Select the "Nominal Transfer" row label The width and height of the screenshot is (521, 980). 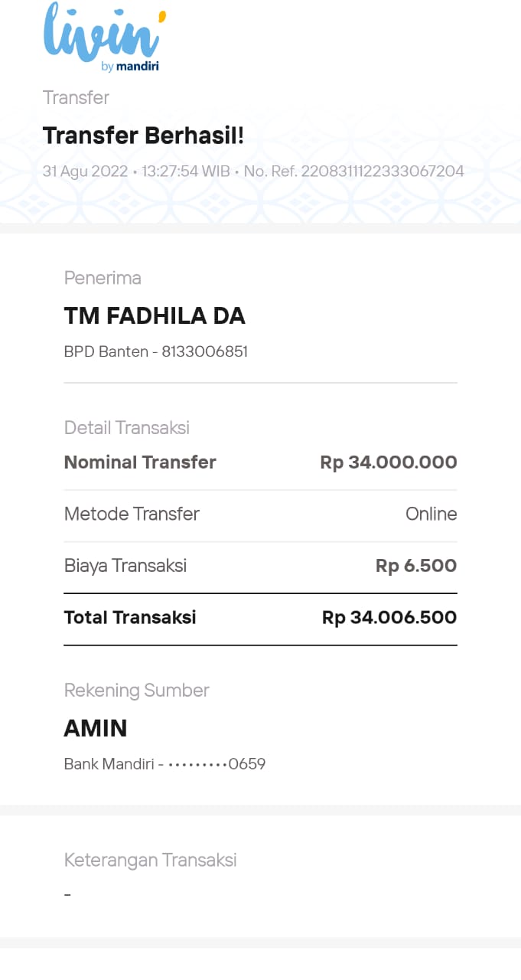pos(140,462)
